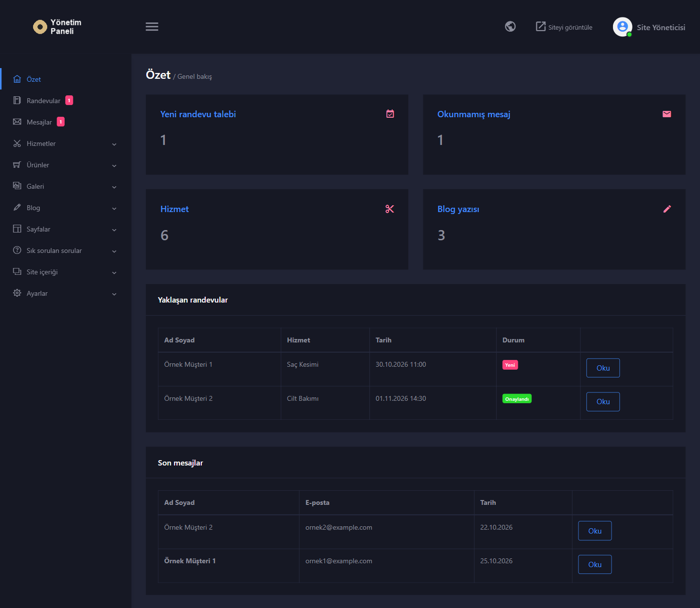
Task: Open the Siteyi görüntüle link
Action: [564, 27]
